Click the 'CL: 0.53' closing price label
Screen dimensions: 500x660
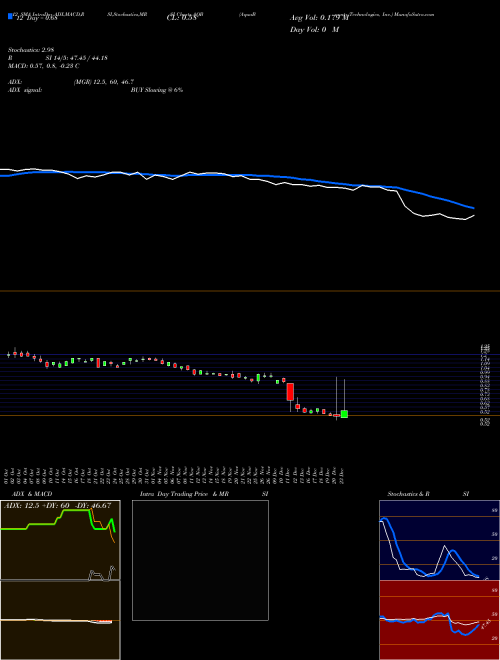(182, 18)
